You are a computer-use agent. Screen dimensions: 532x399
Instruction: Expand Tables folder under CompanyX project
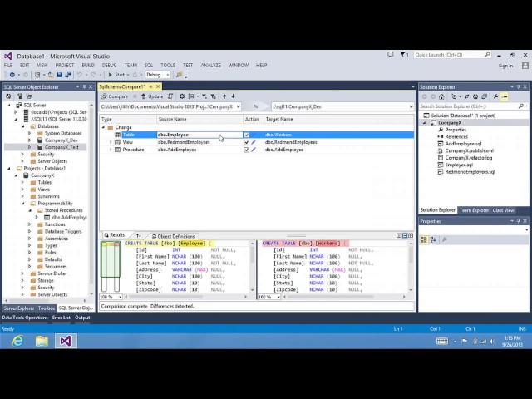click(22, 183)
